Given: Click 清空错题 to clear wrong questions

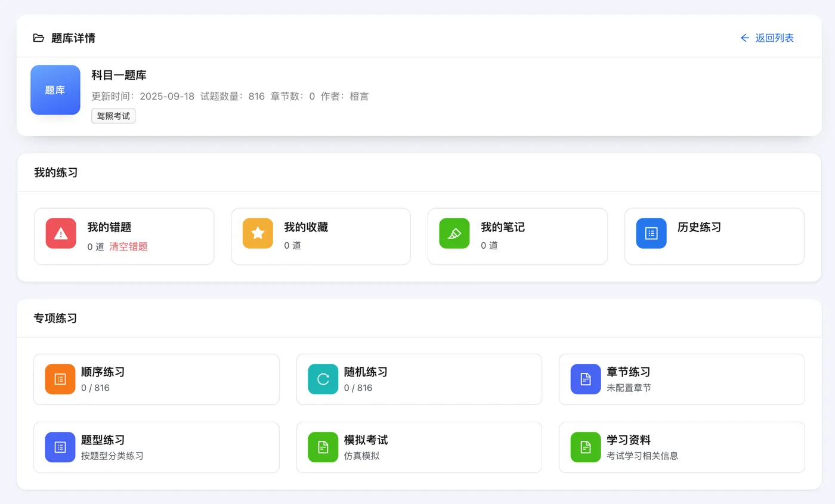Looking at the screenshot, I should pos(128,246).
